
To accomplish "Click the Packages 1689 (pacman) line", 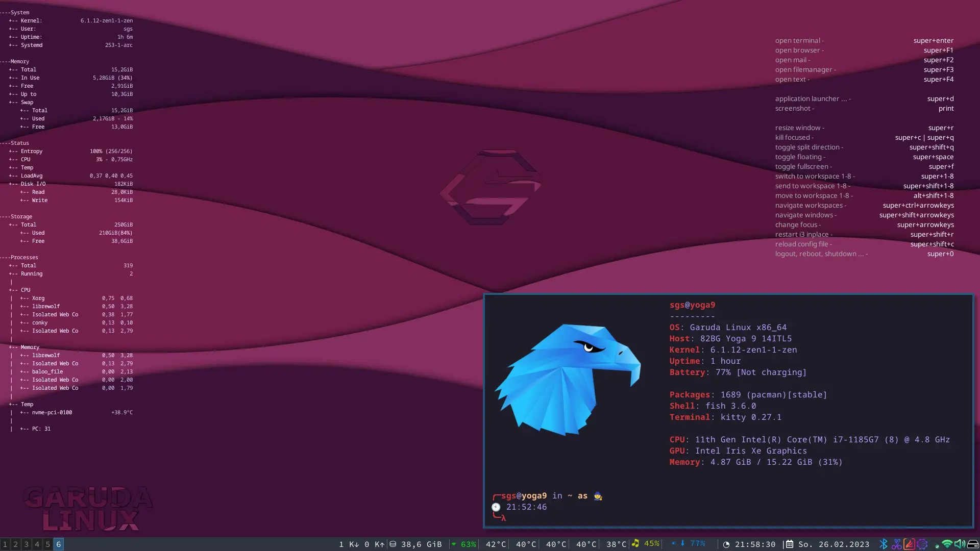I will [748, 395].
